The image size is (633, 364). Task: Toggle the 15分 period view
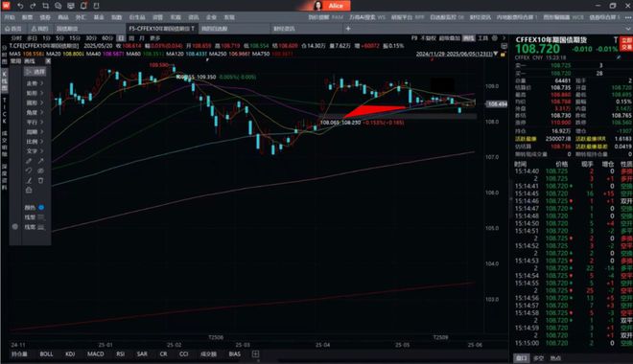coord(75,38)
